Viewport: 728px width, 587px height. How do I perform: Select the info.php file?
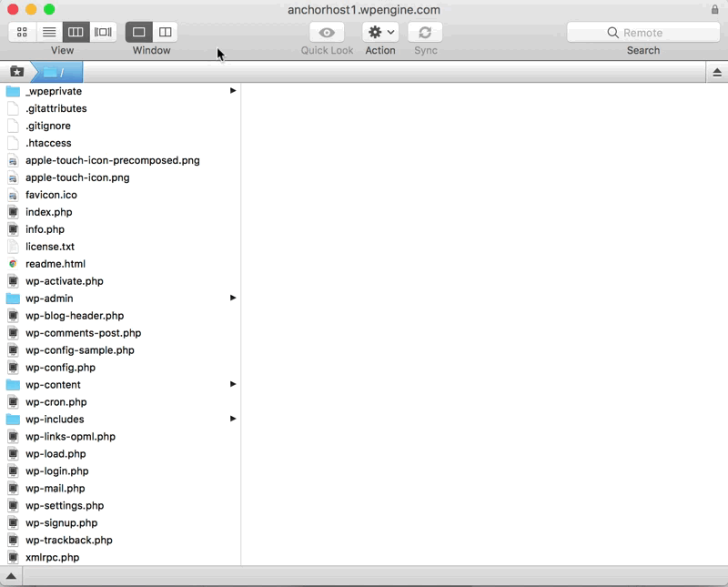(x=120, y=229)
